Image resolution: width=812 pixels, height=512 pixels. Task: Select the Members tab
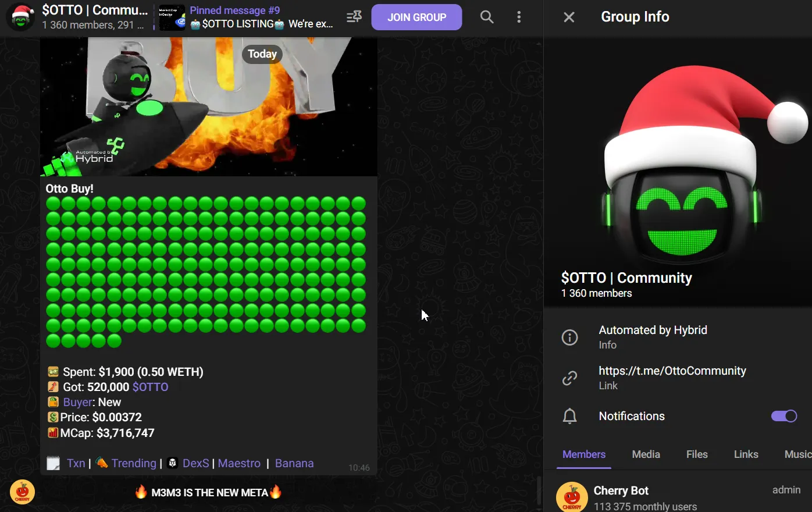tap(584, 454)
